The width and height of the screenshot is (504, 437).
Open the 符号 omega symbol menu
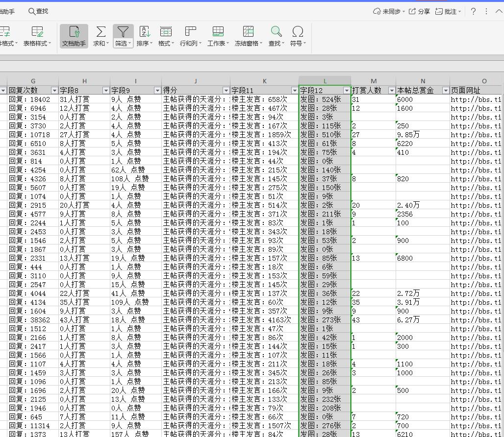(297, 32)
